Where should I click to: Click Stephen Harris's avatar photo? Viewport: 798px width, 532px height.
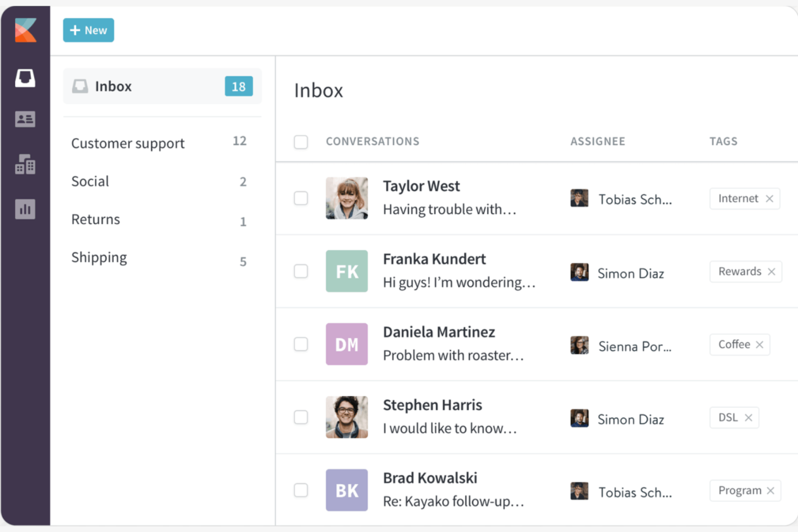point(347,417)
